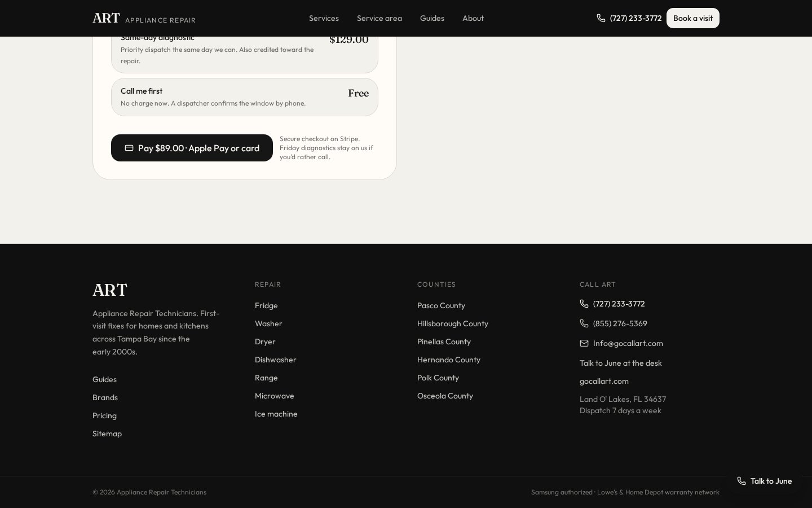Pay $89.00 with Apple Pay or card

192,148
